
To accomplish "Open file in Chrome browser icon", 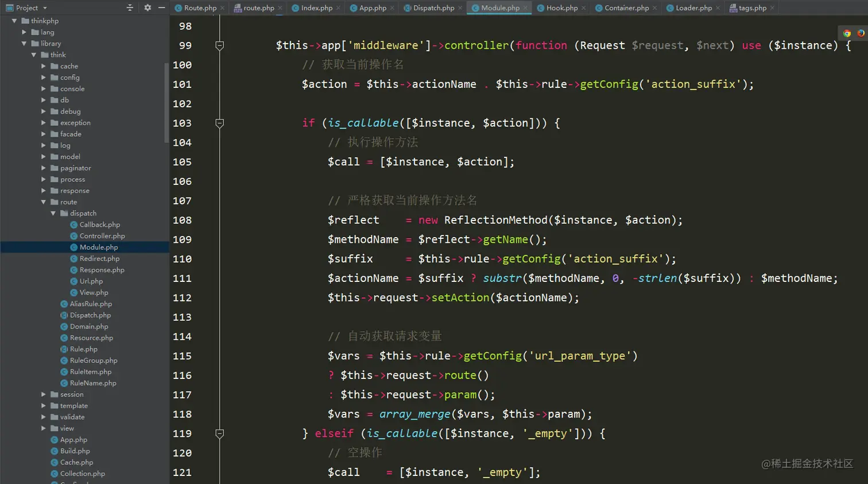I will [847, 33].
